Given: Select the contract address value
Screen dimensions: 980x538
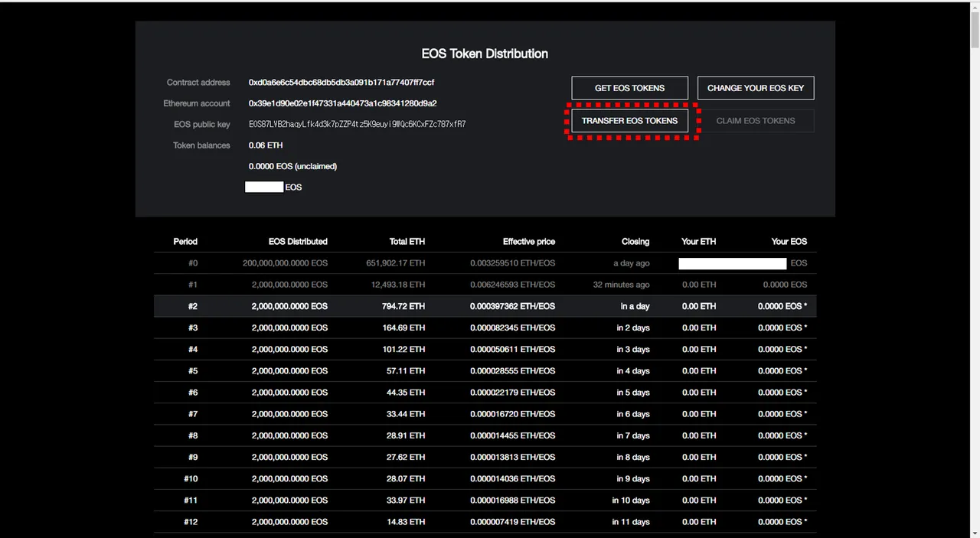Looking at the screenshot, I should tap(341, 82).
